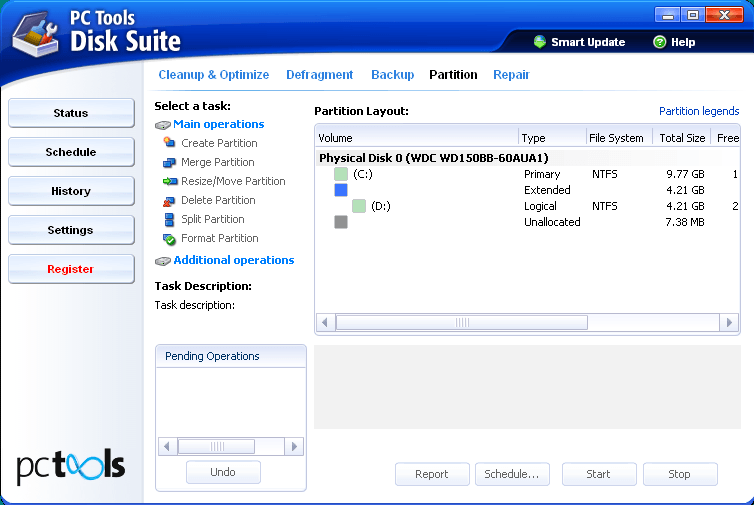The width and height of the screenshot is (754, 505).
Task: Choose the Delete Partition task
Action: click(218, 200)
